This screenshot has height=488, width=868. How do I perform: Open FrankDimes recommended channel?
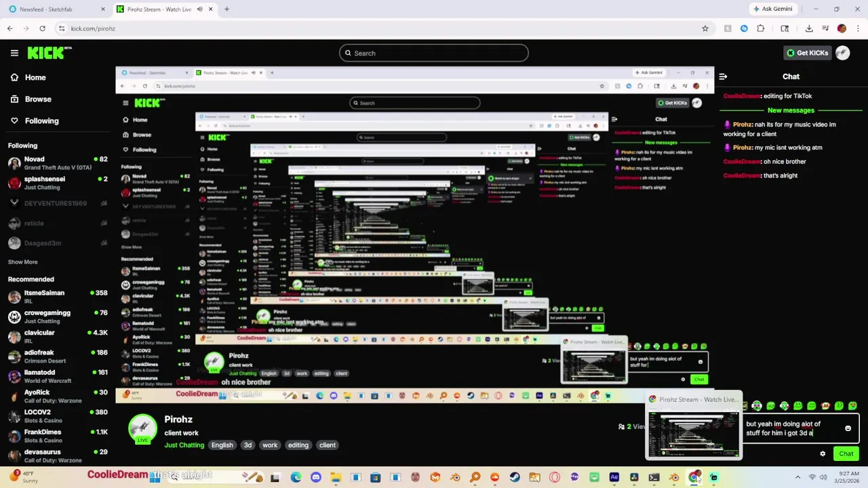click(58, 436)
